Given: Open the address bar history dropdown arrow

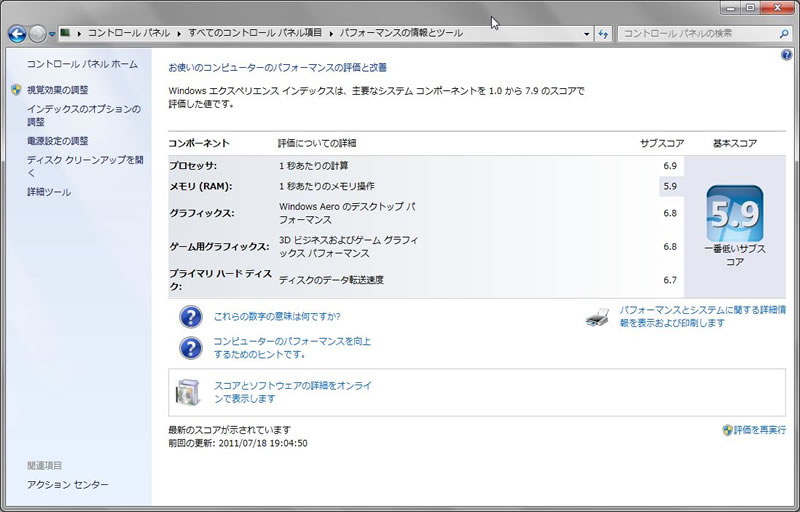Looking at the screenshot, I should coord(586,33).
